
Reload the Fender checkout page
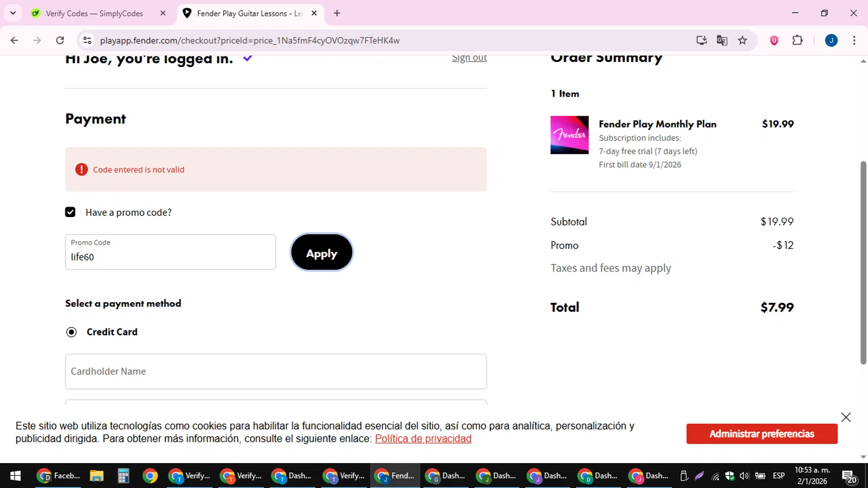(60, 41)
